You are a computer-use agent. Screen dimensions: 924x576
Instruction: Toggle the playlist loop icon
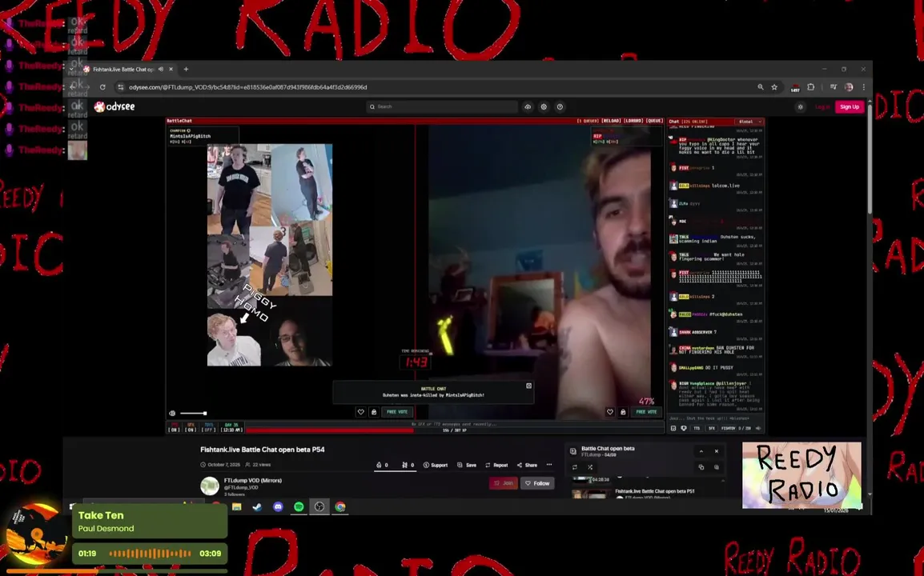(575, 467)
